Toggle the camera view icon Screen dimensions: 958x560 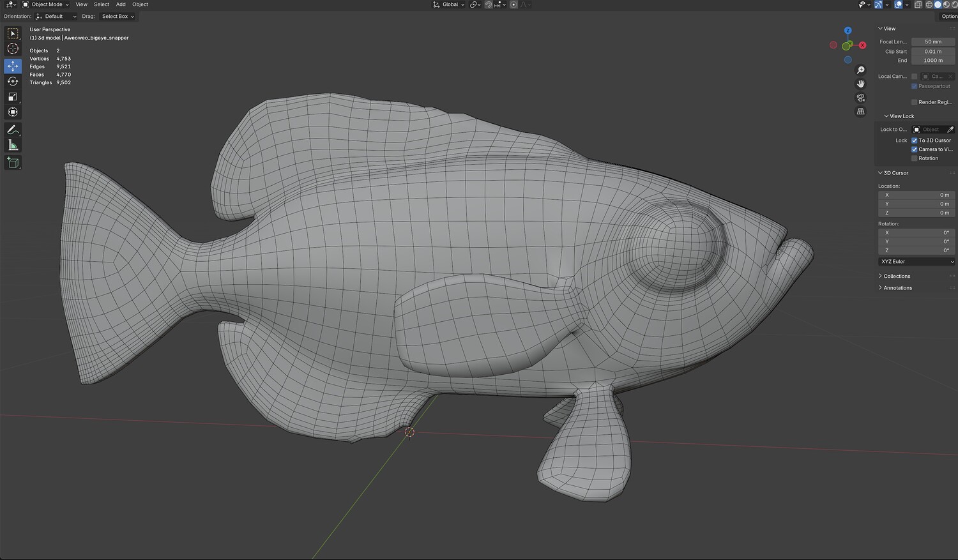point(861,98)
